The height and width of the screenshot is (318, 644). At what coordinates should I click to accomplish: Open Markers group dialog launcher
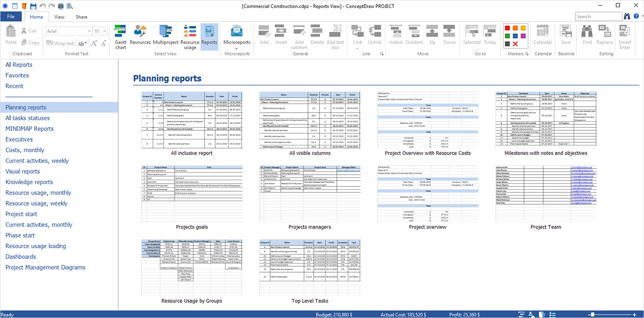click(x=527, y=54)
